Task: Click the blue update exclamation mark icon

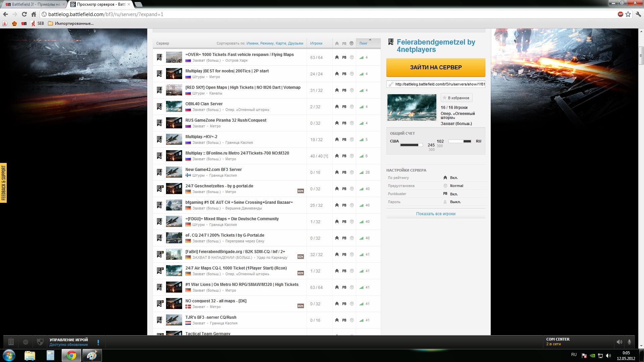Action: pos(98,342)
